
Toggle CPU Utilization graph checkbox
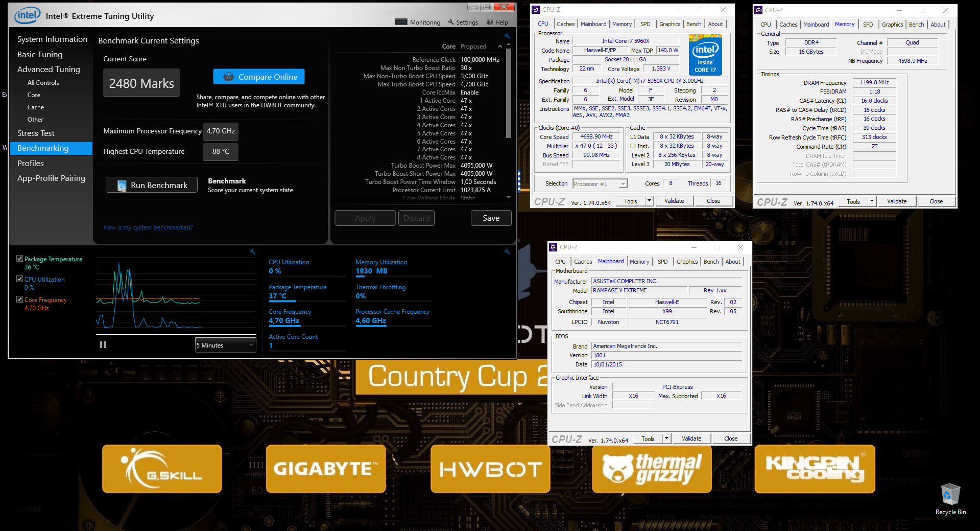click(x=19, y=279)
